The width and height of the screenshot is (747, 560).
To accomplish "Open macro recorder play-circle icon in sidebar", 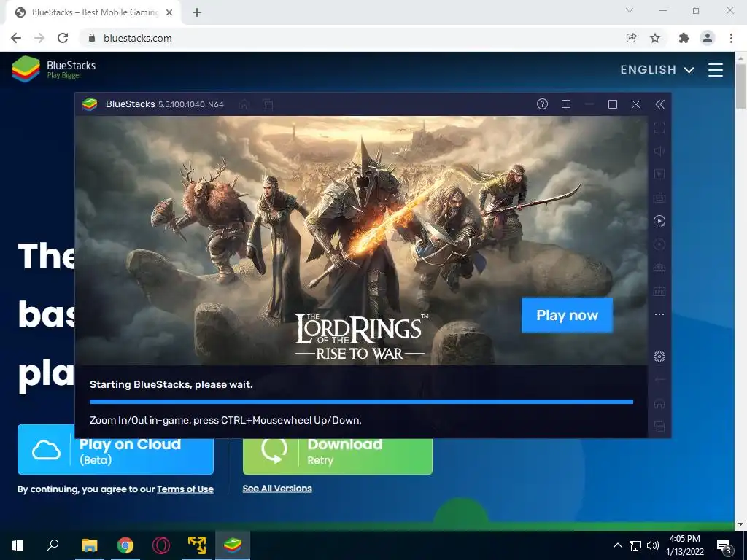I will point(659,221).
